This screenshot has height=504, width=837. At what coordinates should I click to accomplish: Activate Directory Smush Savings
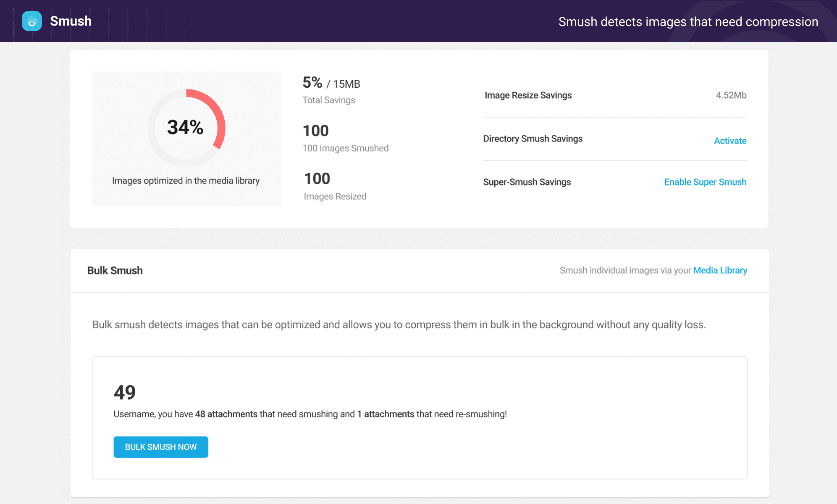click(730, 141)
